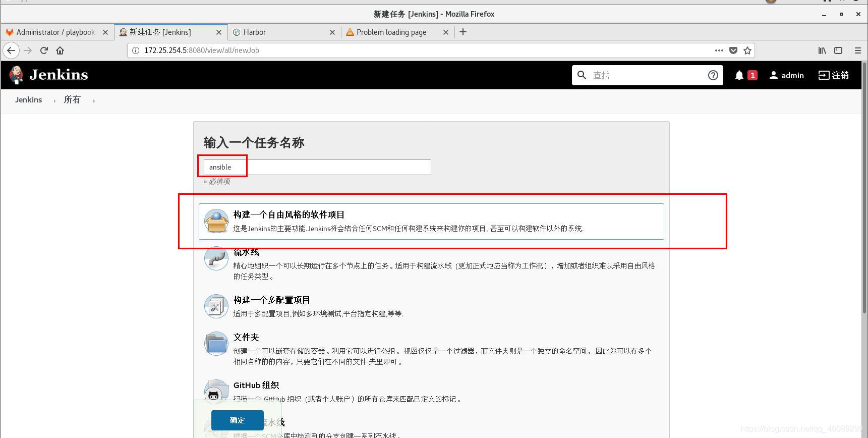Open the Firefox home icon
The height and width of the screenshot is (438, 868).
point(60,50)
